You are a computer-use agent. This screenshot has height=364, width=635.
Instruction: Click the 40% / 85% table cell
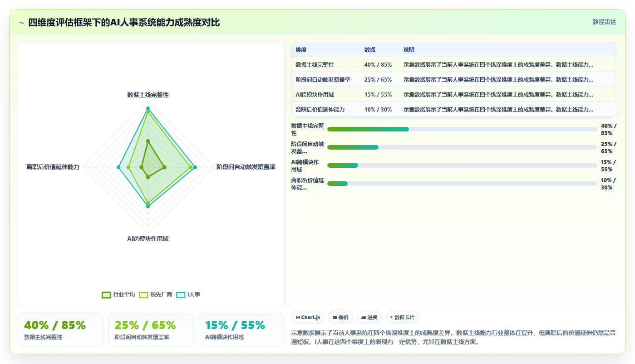[x=378, y=65]
